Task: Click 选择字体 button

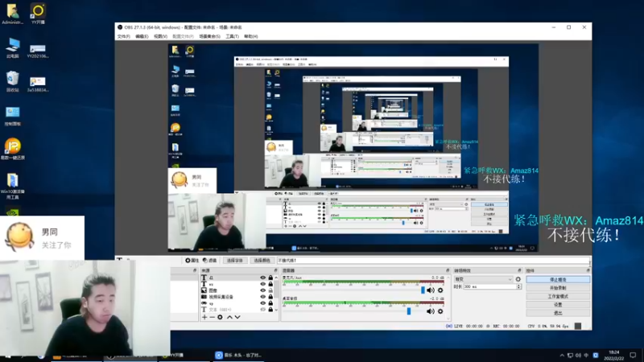Action: (235, 260)
